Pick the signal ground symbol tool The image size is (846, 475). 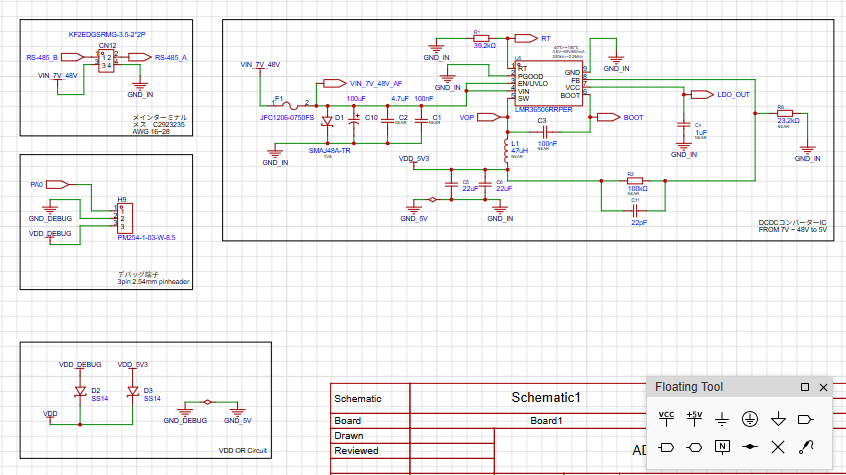click(x=723, y=419)
